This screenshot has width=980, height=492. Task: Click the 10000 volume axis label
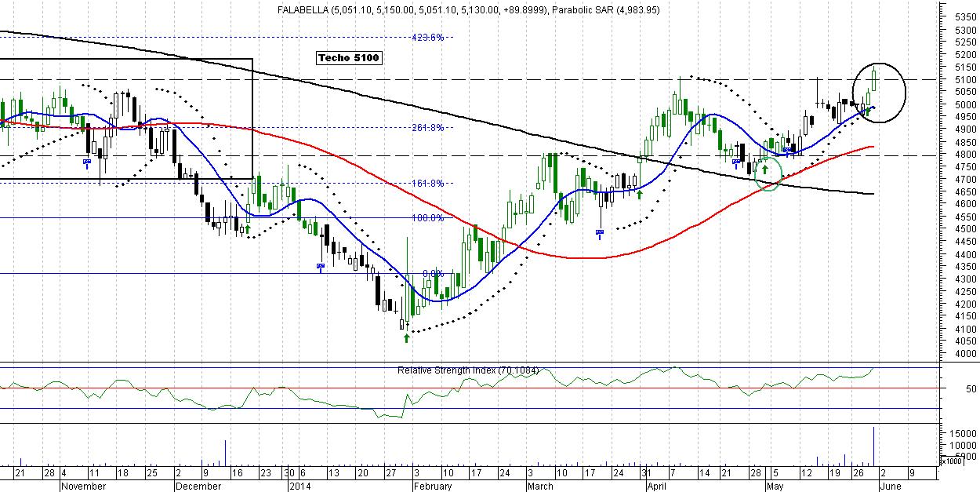pos(965,446)
